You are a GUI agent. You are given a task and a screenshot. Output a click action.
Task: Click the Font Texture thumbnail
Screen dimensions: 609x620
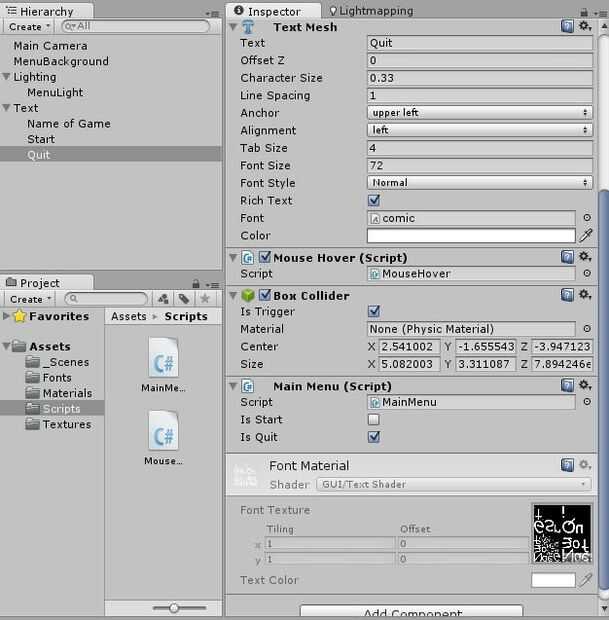pyautogui.click(x=562, y=533)
